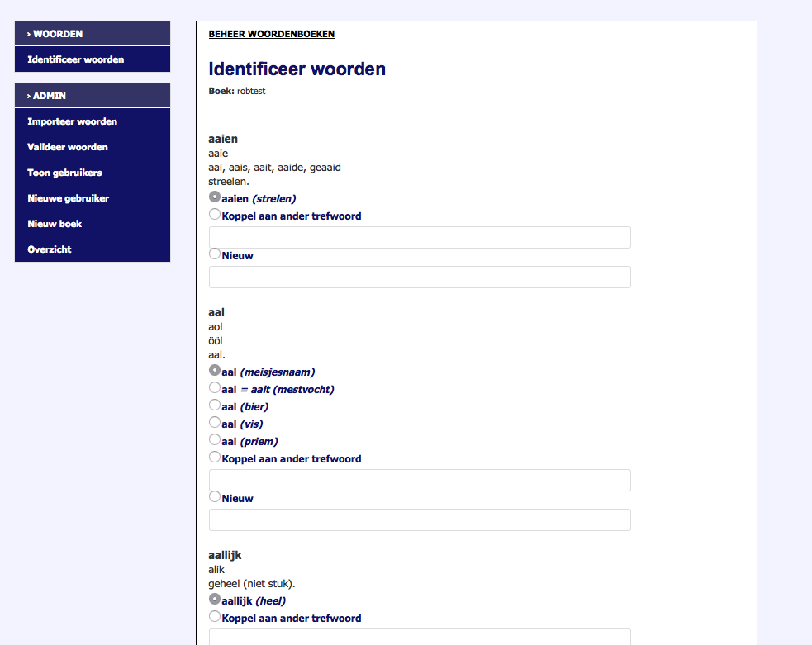Viewport: 812px width, 645px height.
Task: Click Identificeer woorden in sidebar
Action: pos(75,59)
